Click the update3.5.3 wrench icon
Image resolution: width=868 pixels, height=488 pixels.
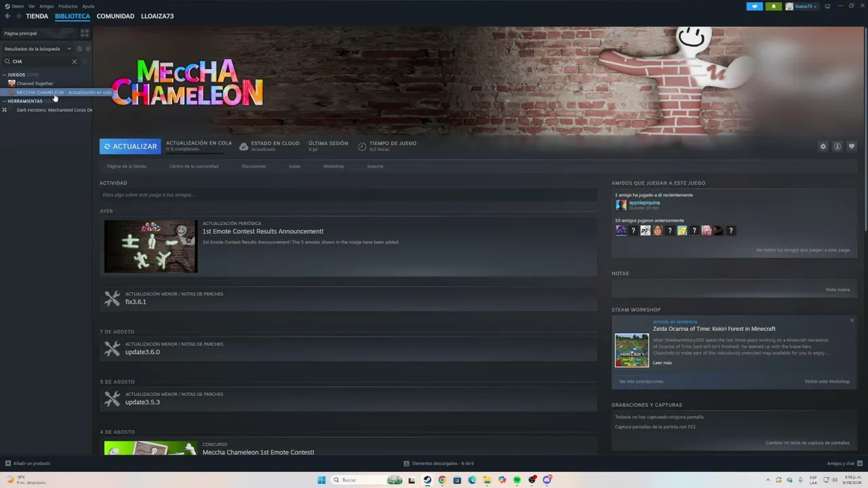(112, 399)
